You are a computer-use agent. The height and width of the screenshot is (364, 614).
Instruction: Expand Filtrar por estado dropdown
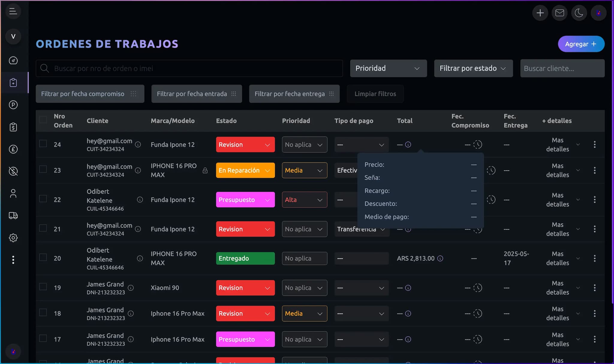pos(473,68)
